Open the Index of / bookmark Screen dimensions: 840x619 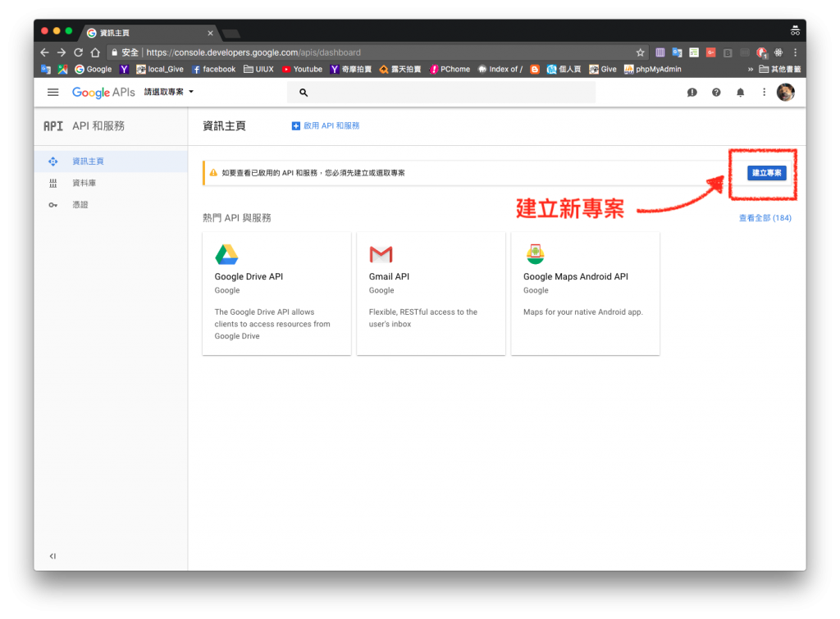500,69
